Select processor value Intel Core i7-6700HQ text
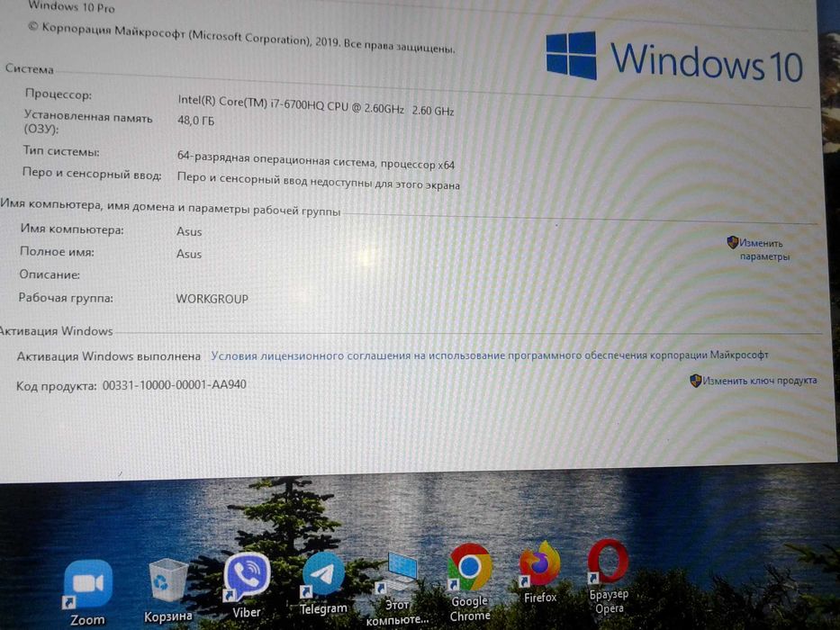This screenshot has height=630, width=840. coord(315,105)
